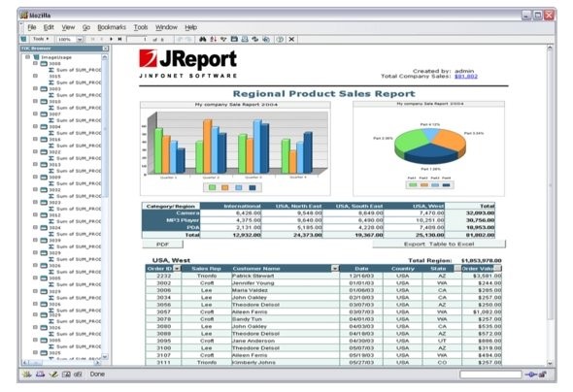573x392 pixels.
Task: Collapse the 3022 tree node
Action: tap(35, 151)
